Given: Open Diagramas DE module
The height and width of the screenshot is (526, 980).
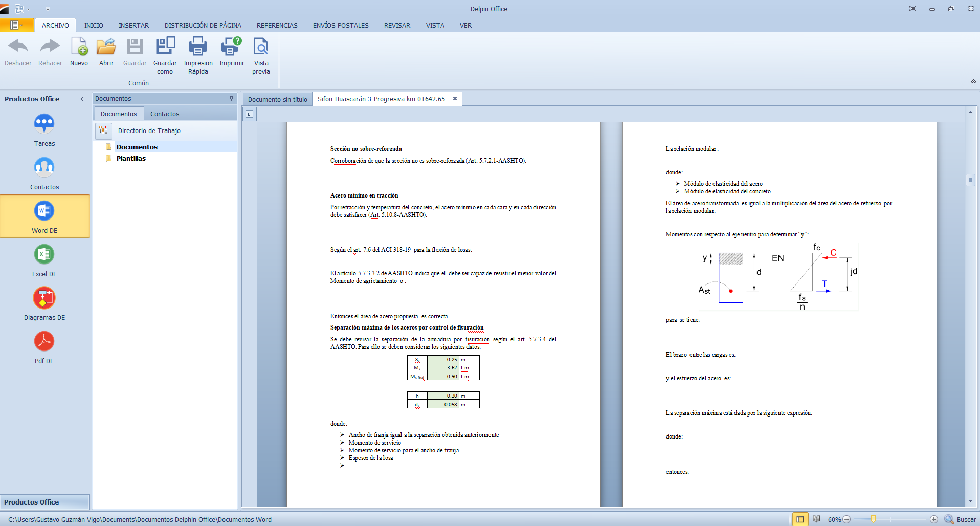Looking at the screenshot, I should click(44, 298).
